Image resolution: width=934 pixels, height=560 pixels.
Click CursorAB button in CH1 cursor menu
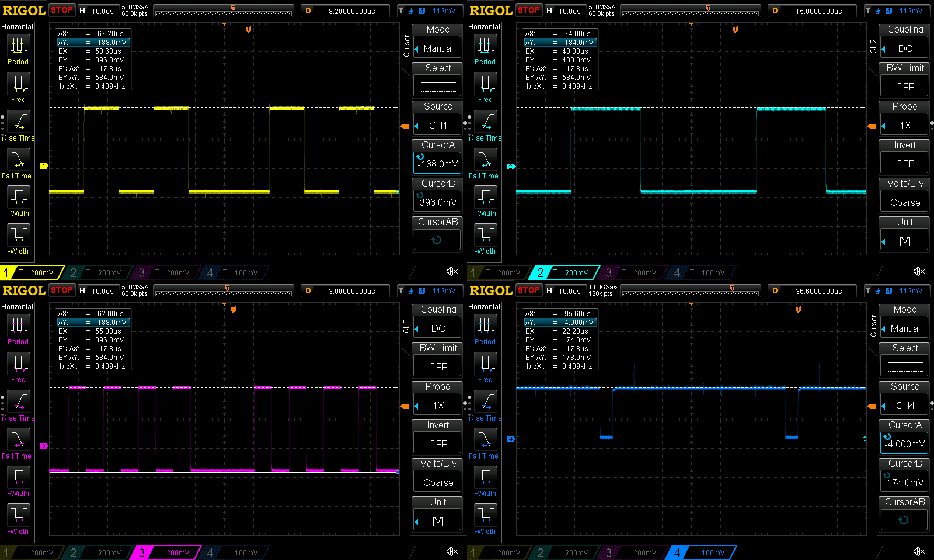click(x=437, y=233)
